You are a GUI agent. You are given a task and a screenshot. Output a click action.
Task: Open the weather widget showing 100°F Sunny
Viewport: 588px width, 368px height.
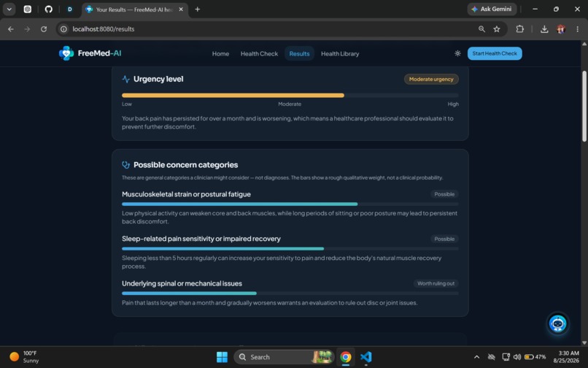coord(25,357)
